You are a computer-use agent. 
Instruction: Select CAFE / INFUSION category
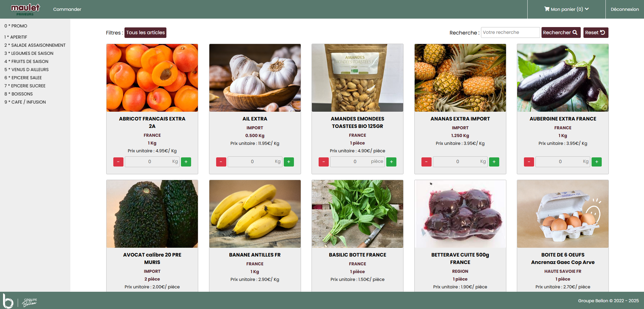[25, 102]
